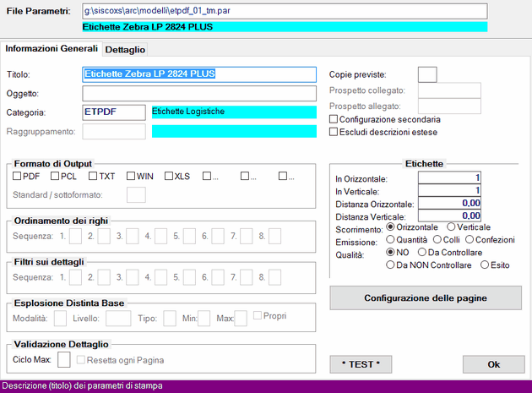Click Filtri sui dettagli sequence field 8
This screenshot has width=532, height=393.
click(274, 277)
